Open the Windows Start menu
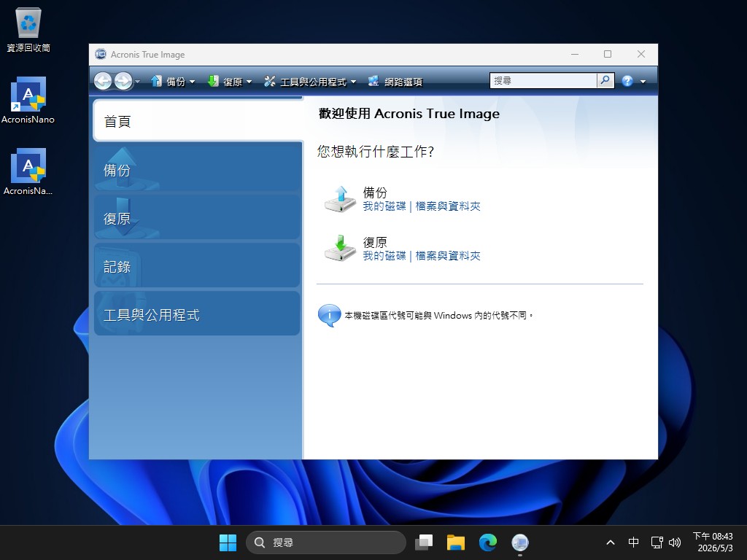Viewport: 747px width, 560px height. click(x=228, y=542)
